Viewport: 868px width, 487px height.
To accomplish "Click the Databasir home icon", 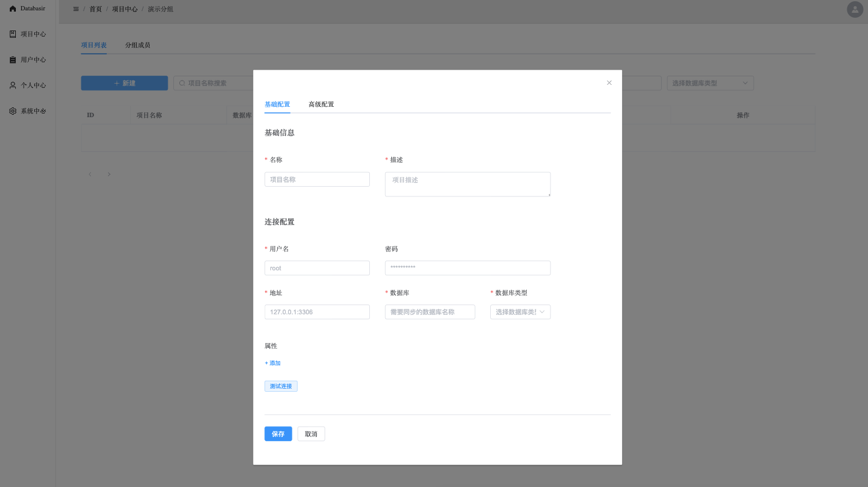I will point(13,9).
